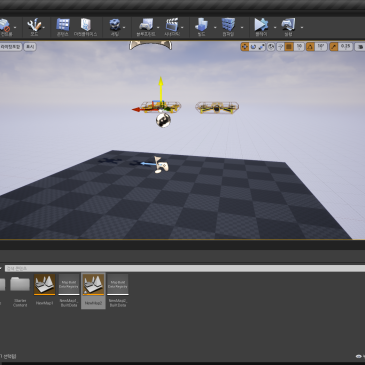This screenshot has height=365, width=365.
Task: Toggle grid snapping in viewport
Action: pos(289,47)
